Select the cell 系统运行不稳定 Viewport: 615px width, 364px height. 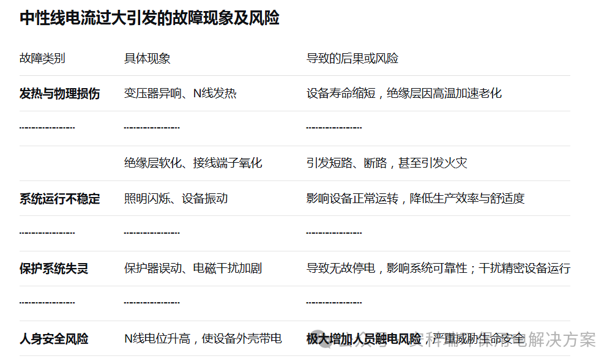pos(59,198)
